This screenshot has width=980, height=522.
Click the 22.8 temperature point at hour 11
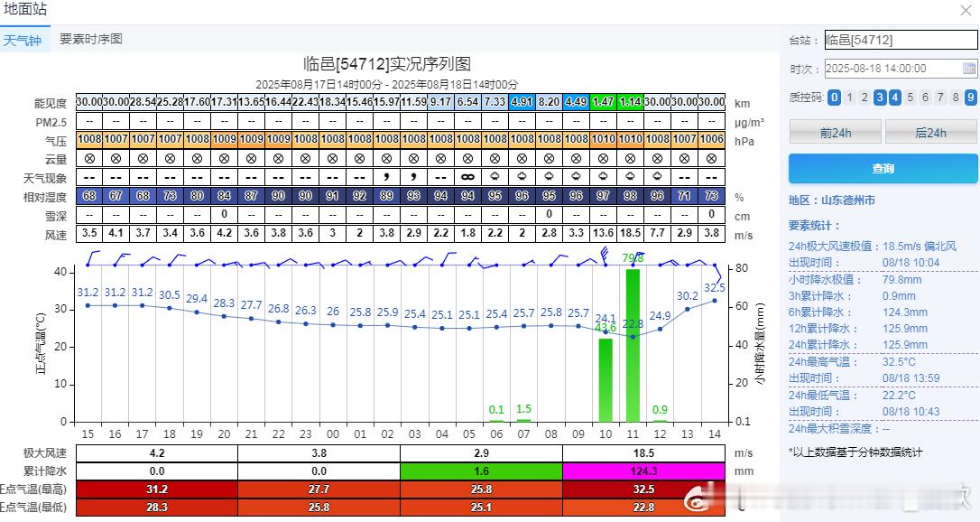(x=633, y=337)
